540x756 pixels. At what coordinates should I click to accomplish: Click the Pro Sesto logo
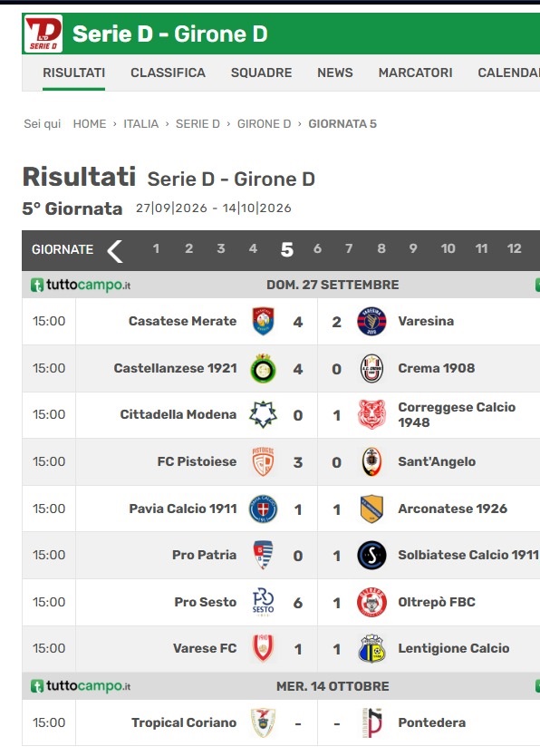click(263, 601)
